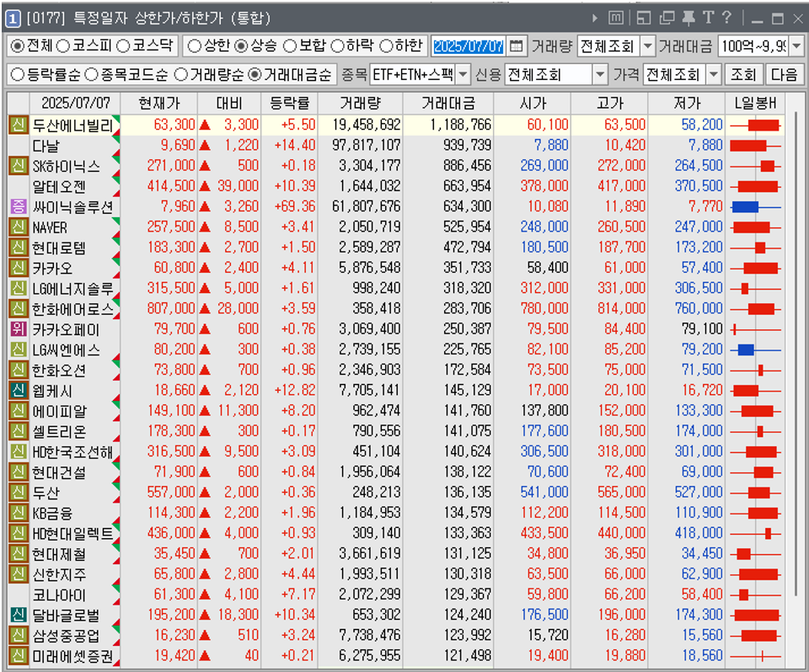The width and height of the screenshot is (809, 672).
Task: Select the 전체 market radio button
Action: (18, 46)
